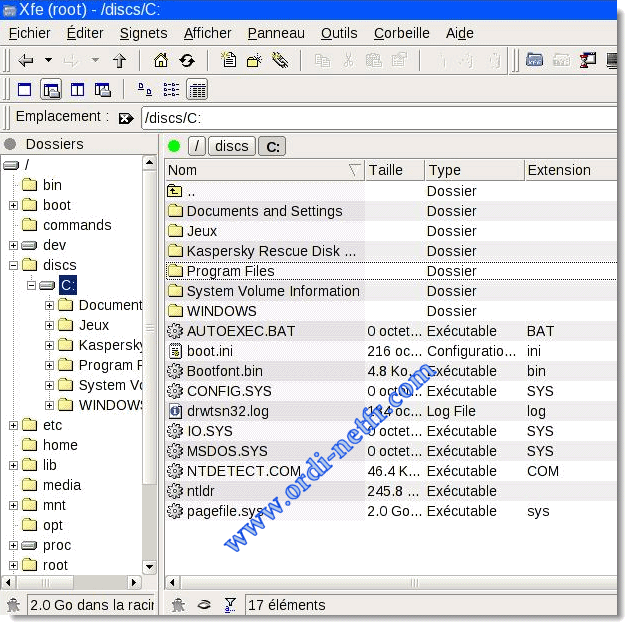Viewport: 625px width, 623px height.
Task: Sort by the Nom column header
Action: pyautogui.click(x=264, y=170)
